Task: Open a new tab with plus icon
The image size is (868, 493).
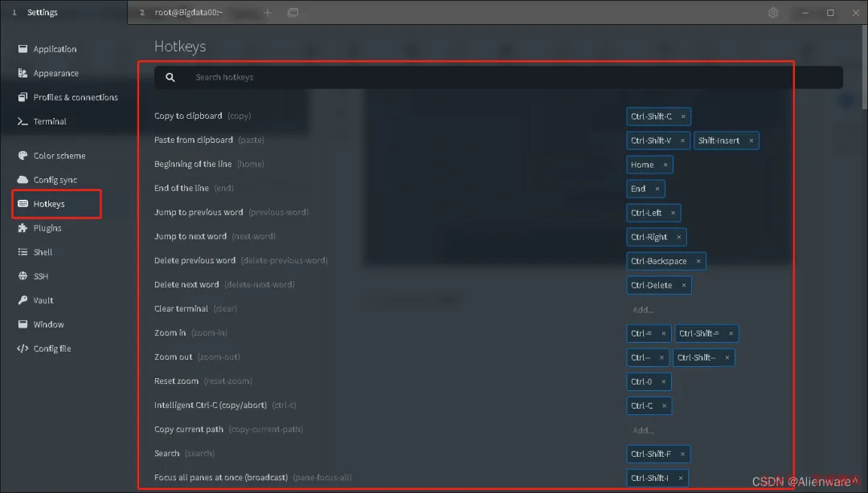Action: [268, 12]
